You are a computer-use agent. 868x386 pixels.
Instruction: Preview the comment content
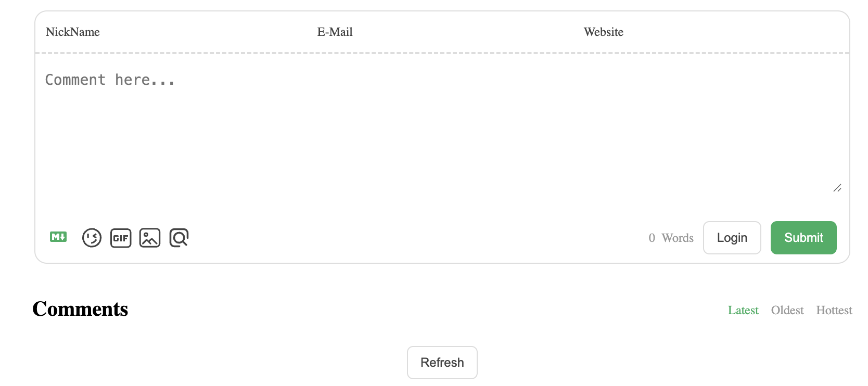click(x=178, y=238)
